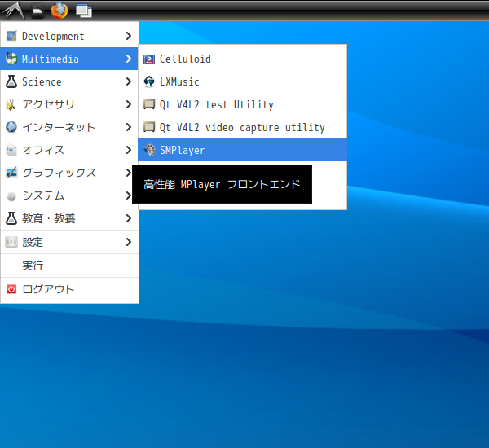
Task: Click the インターネット globe icon
Action: click(11, 127)
